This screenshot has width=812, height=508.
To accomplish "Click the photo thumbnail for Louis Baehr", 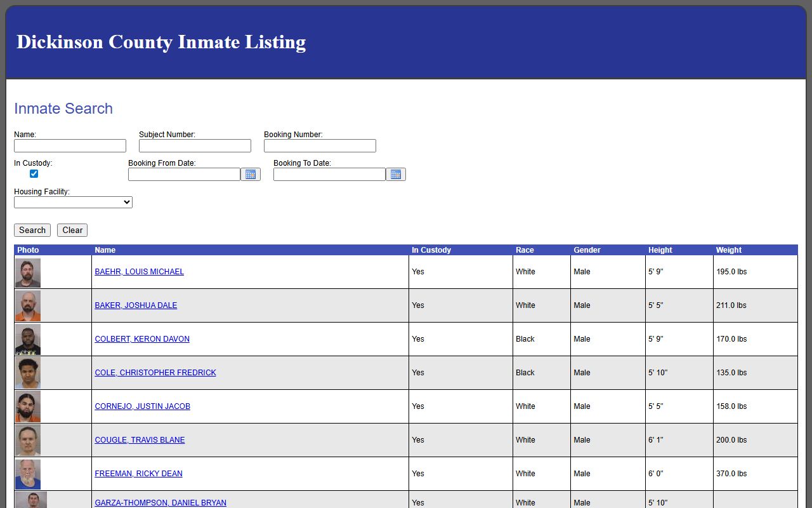I will tap(28, 272).
